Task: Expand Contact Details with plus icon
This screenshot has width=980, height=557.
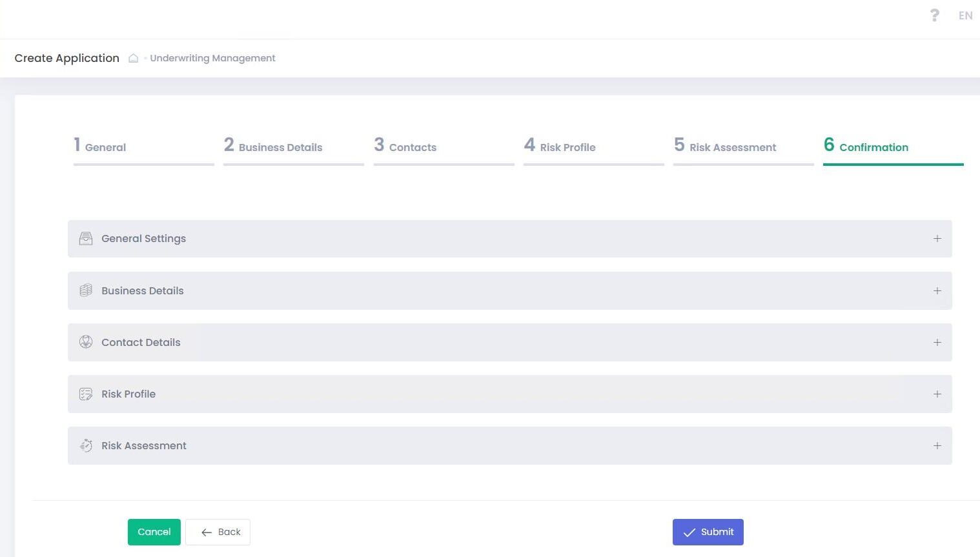Action: 937,342
